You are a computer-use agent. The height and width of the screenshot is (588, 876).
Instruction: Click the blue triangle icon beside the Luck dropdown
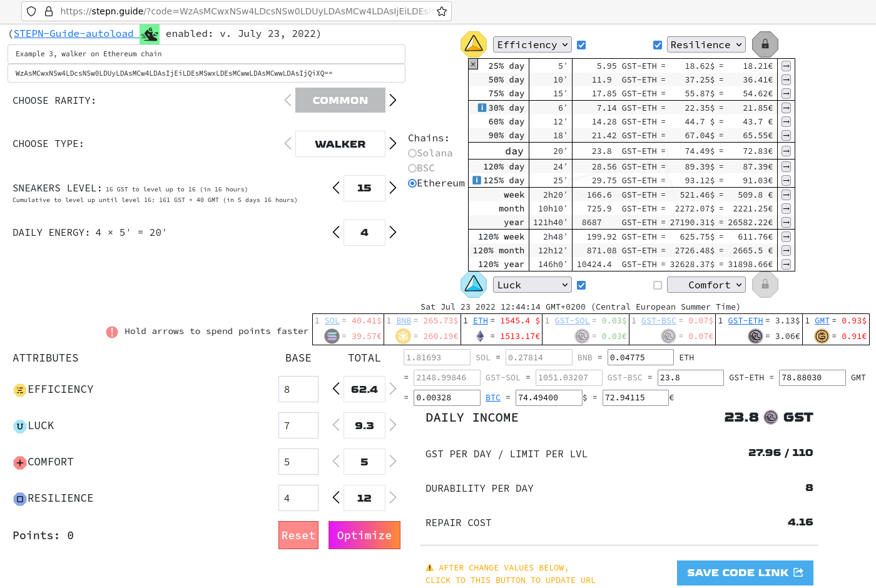474,285
